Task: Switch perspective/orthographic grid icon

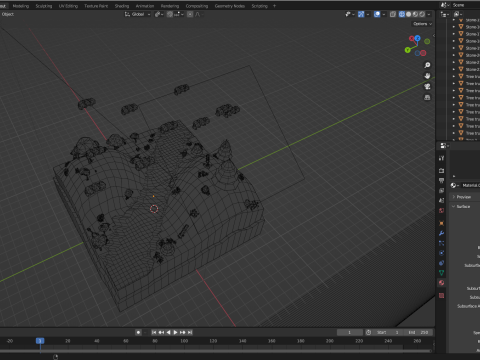Action: click(427, 97)
